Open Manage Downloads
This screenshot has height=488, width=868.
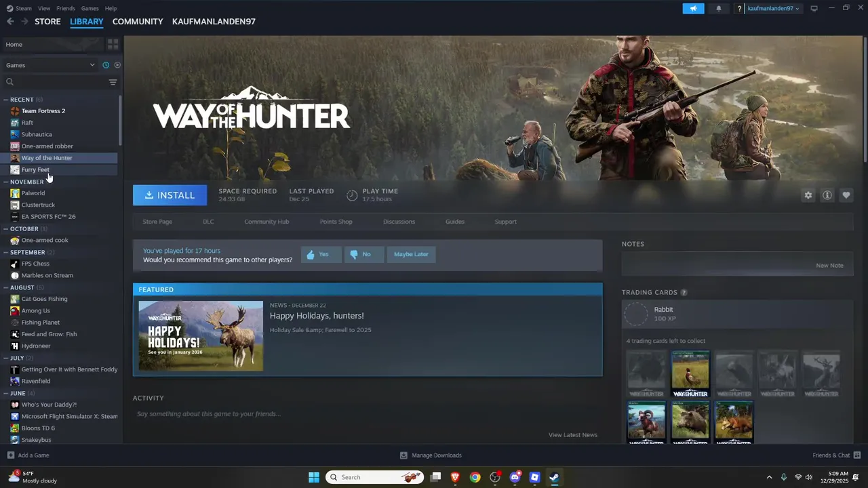431,455
